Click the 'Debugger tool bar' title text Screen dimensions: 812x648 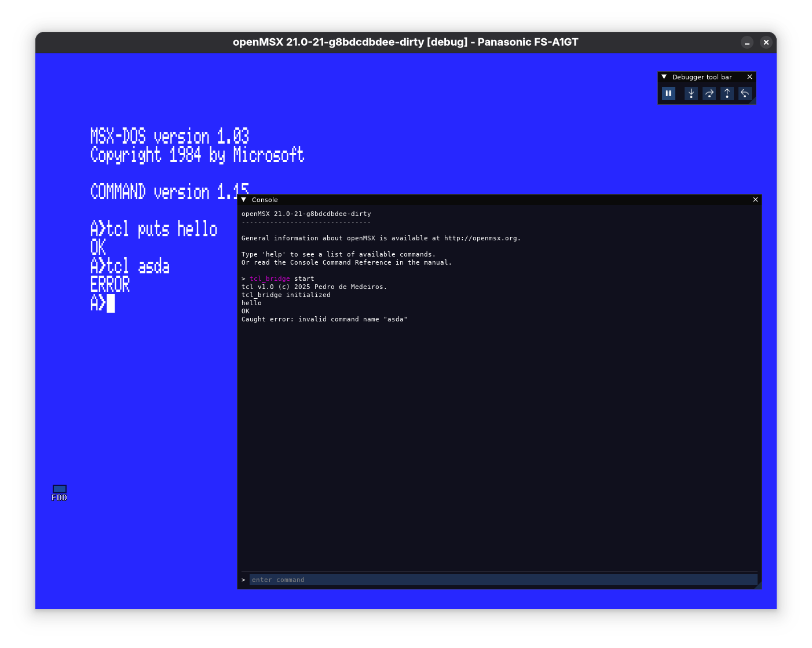click(702, 77)
